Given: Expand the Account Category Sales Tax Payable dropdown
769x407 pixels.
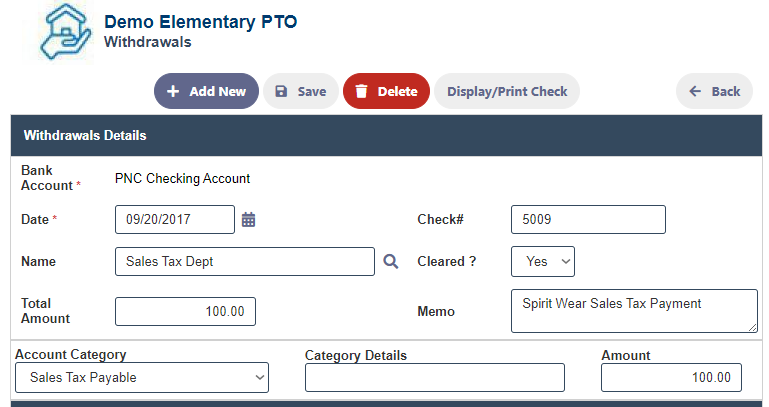Looking at the screenshot, I should tap(142, 378).
